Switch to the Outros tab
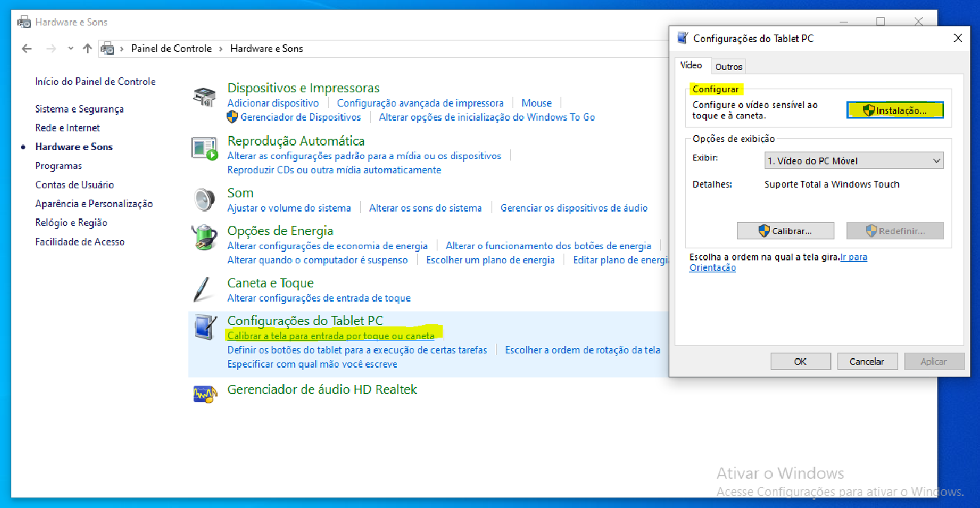The width and height of the screenshot is (980, 508). tap(729, 67)
